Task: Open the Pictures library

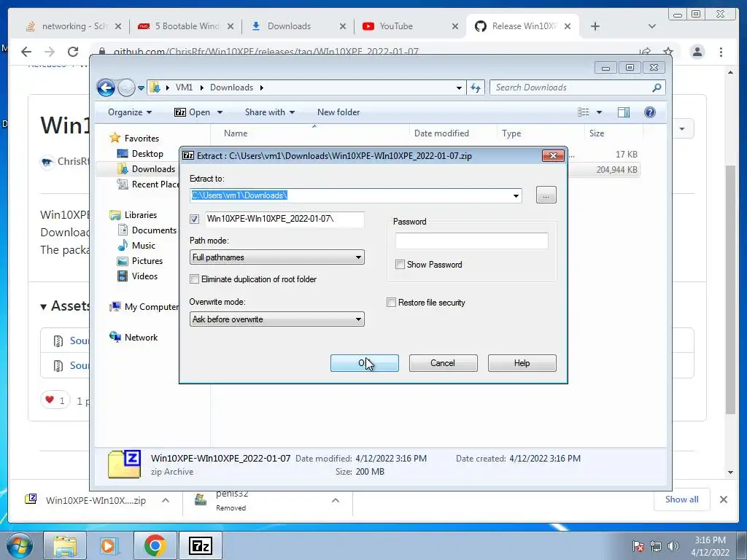Action: click(x=140, y=261)
